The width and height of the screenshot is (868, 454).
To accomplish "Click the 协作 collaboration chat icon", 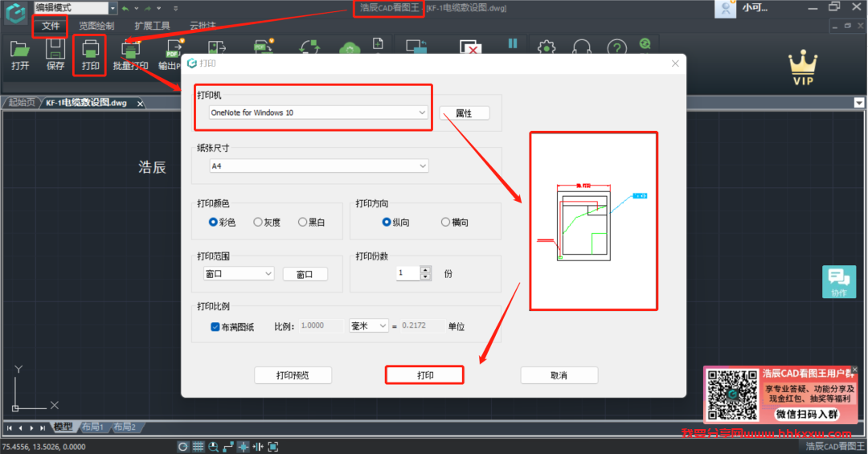I will [839, 282].
